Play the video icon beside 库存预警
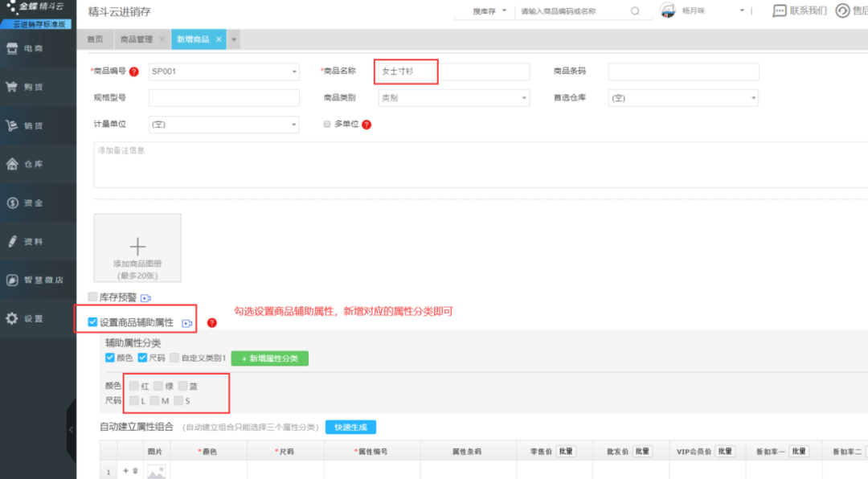This screenshot has height=479, width=868. pos(145,298)
